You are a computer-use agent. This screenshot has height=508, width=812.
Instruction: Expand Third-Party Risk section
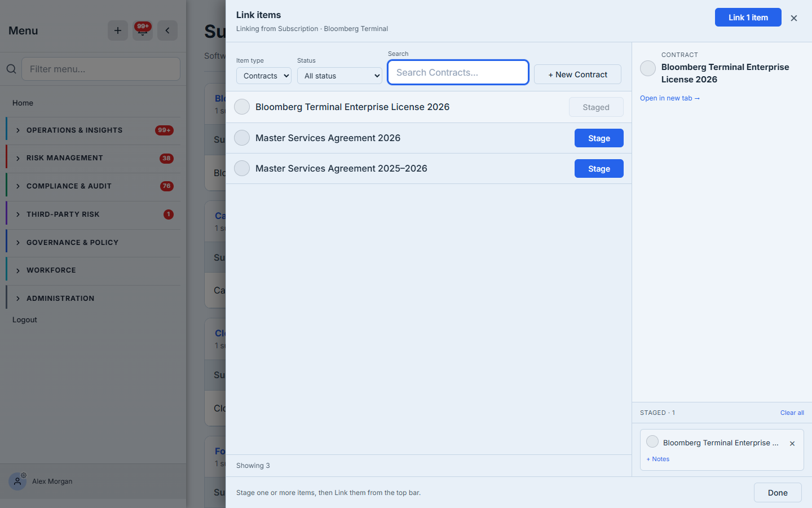pos(93,214)
